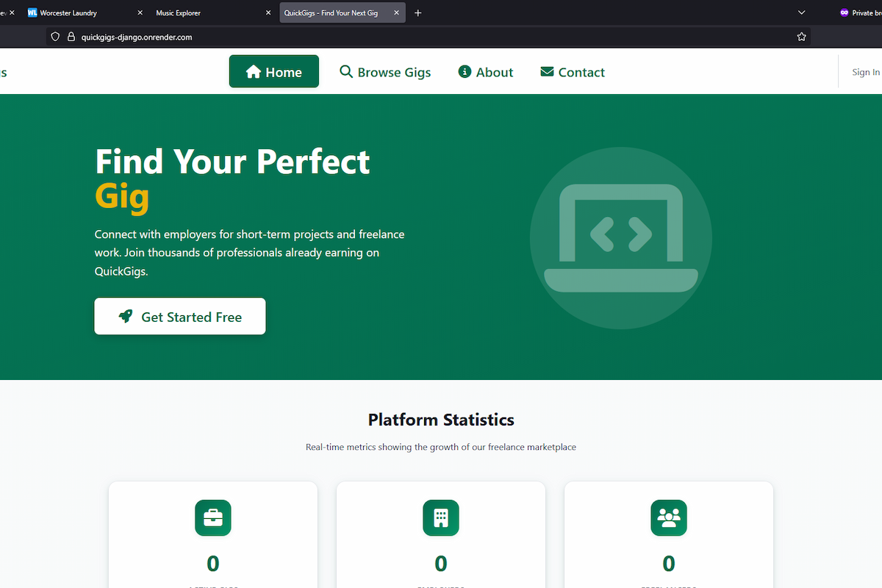The image size is (882, 588).
Task: Click the building Employers statistic icon
Action: (440, 517)
